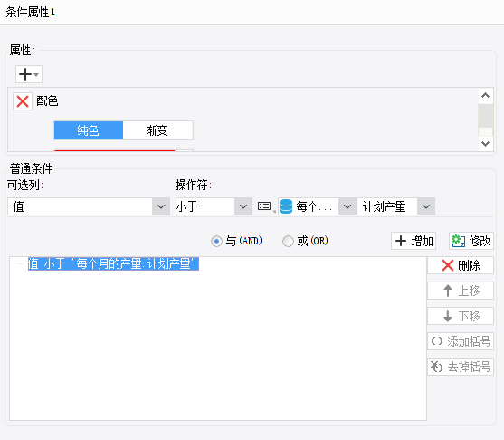Click the scroll down arrow in attribute list
This screenshot has width=504, height=440.
485,143
